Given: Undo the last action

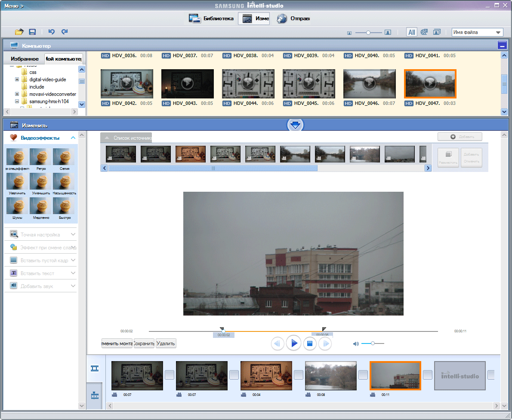Looking at the screenshot, I should click(x=52, y=32).
